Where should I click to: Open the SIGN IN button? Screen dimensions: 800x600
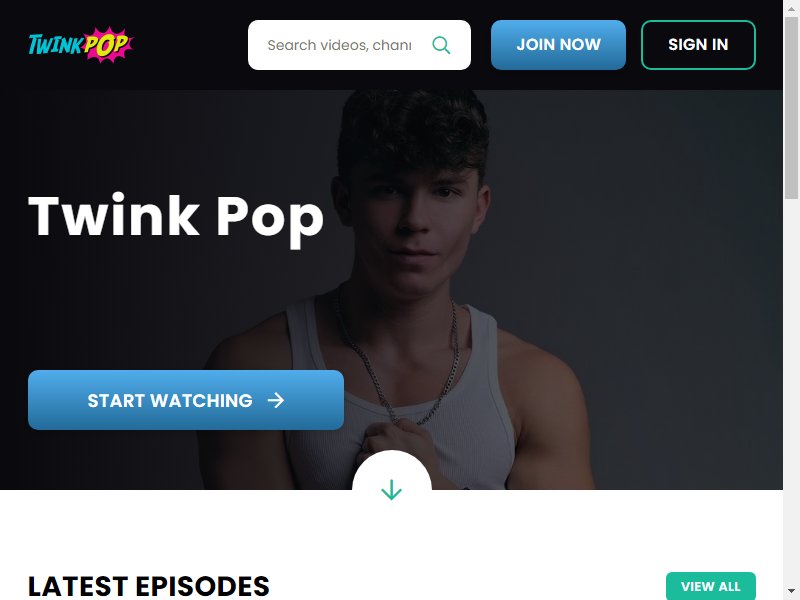pyautogui.click(x=698, y=45)
